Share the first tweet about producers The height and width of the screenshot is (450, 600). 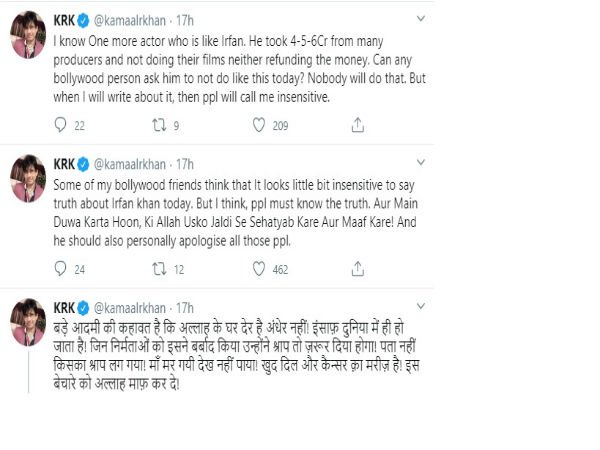[355, 126]
